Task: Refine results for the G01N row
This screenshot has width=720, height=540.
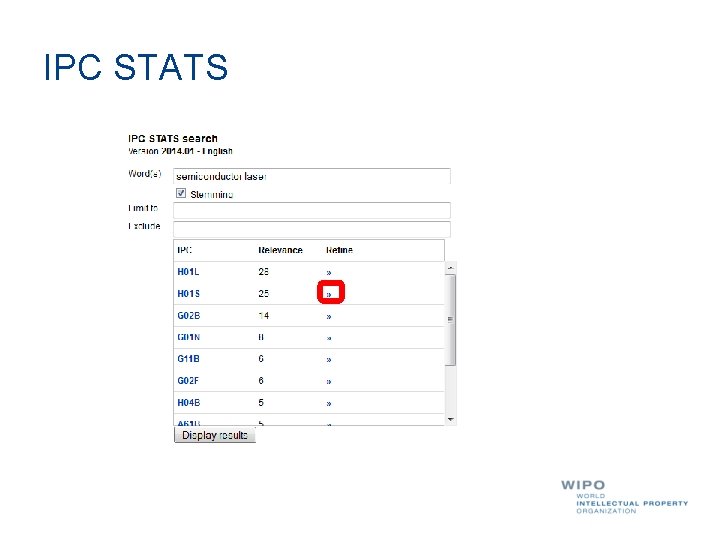Action: coord(329,338)
